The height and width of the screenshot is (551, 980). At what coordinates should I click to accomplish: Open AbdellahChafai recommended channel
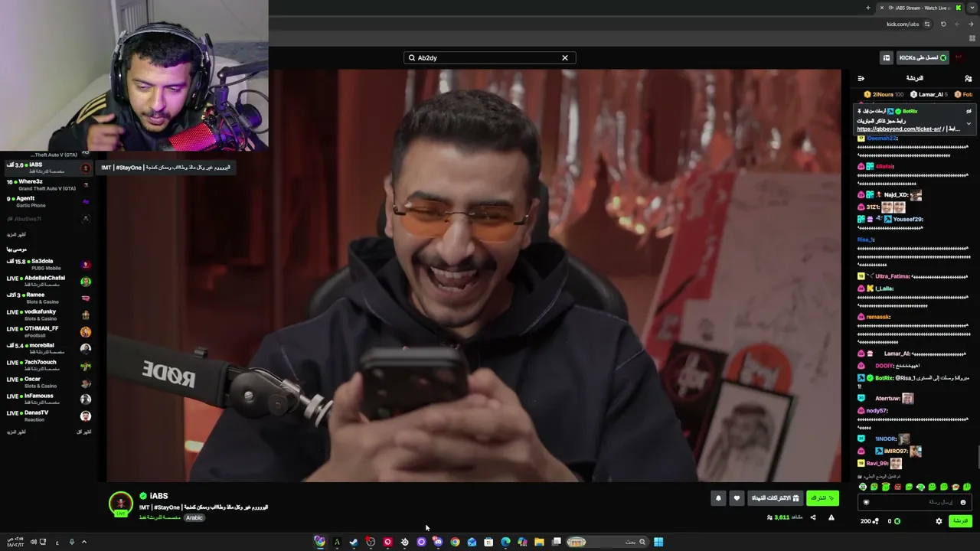pos(47,281)
